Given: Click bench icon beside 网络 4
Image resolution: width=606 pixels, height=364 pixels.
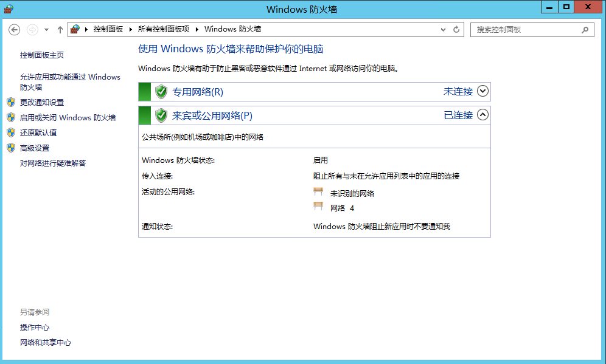Looking at the screenshot, I should coord(318,207).
